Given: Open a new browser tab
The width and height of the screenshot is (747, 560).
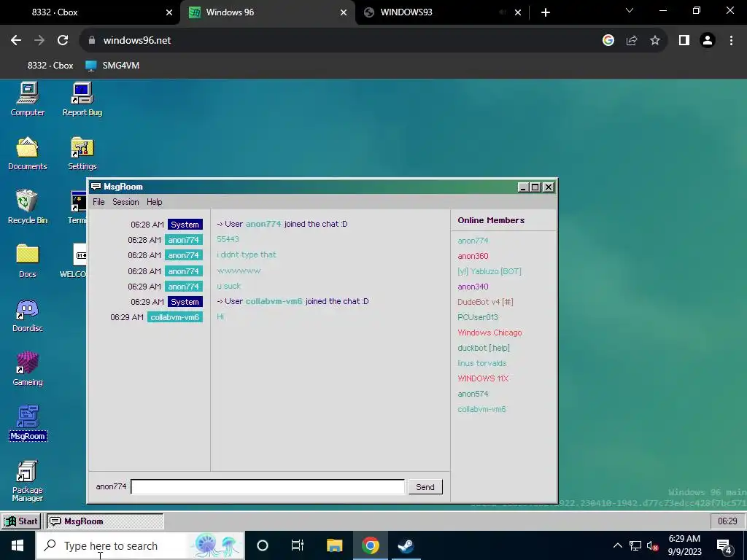Looking at the screenshot, I should (546, 12).
